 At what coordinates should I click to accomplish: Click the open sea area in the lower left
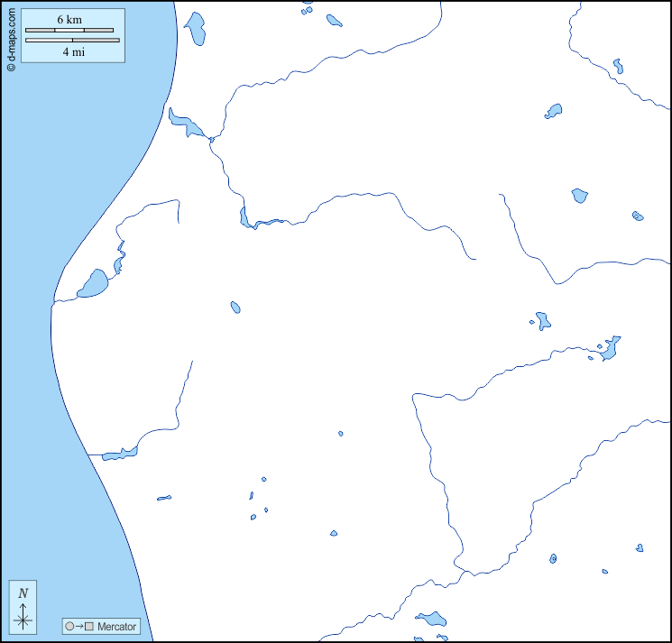pos(54,505)
